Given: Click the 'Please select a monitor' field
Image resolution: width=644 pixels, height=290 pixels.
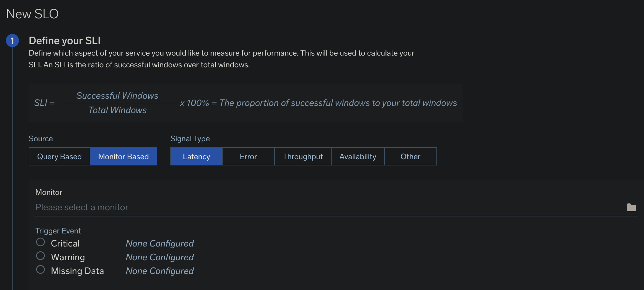Looking at the screenshot, I should click(x=326, y=207).
